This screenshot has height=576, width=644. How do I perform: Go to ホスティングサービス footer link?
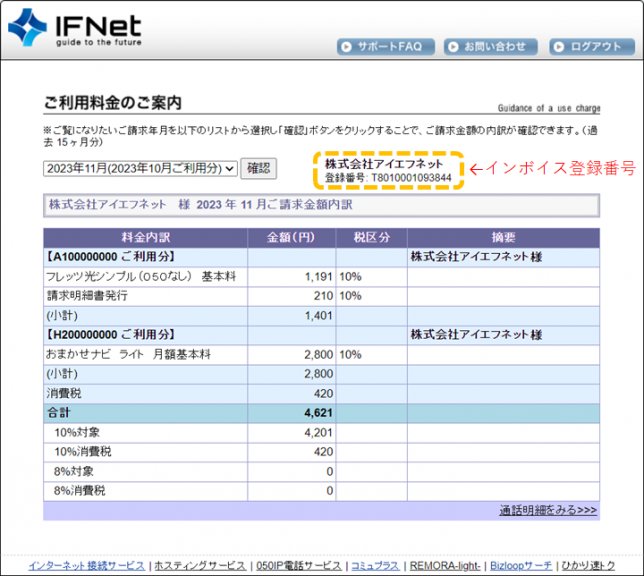pos(198,565)
